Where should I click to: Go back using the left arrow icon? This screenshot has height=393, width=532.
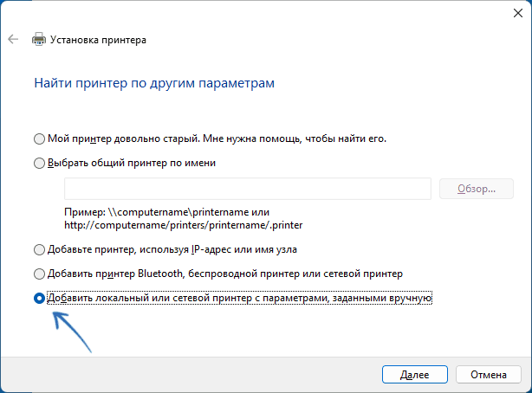click(13, 39)
